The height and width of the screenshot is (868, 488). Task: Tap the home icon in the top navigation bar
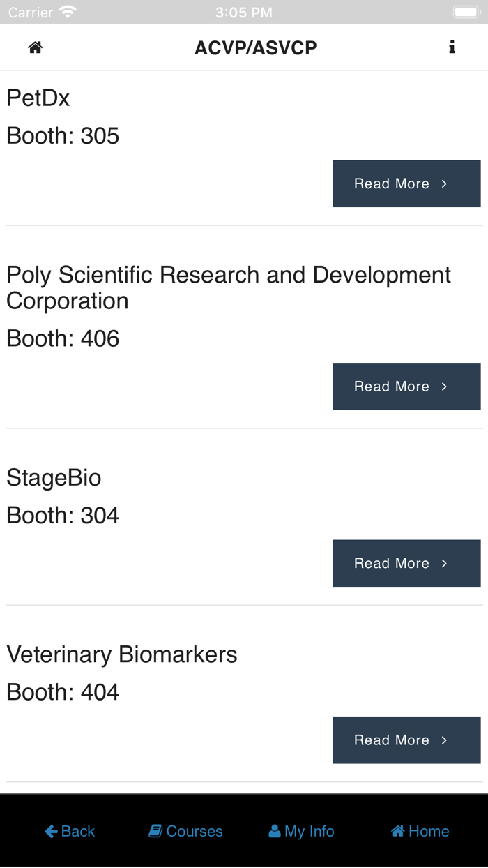pos(34,47)
